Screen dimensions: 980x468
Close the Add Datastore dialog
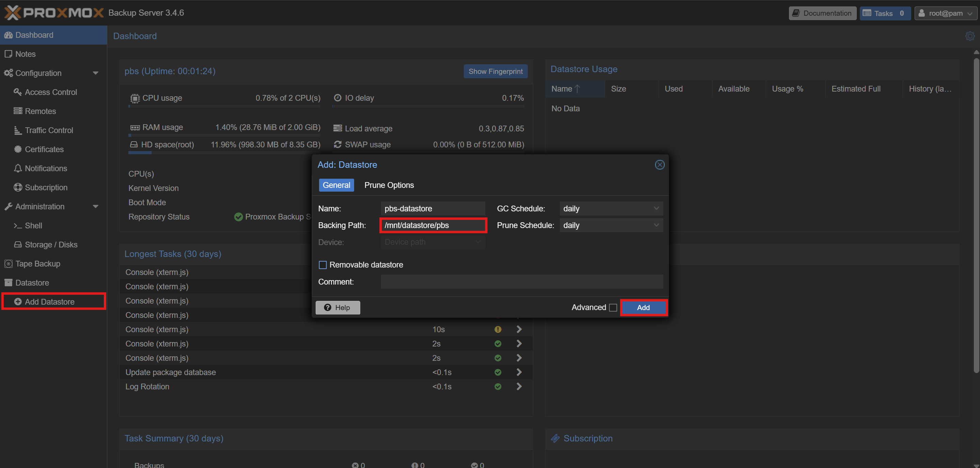click(659, 165)
